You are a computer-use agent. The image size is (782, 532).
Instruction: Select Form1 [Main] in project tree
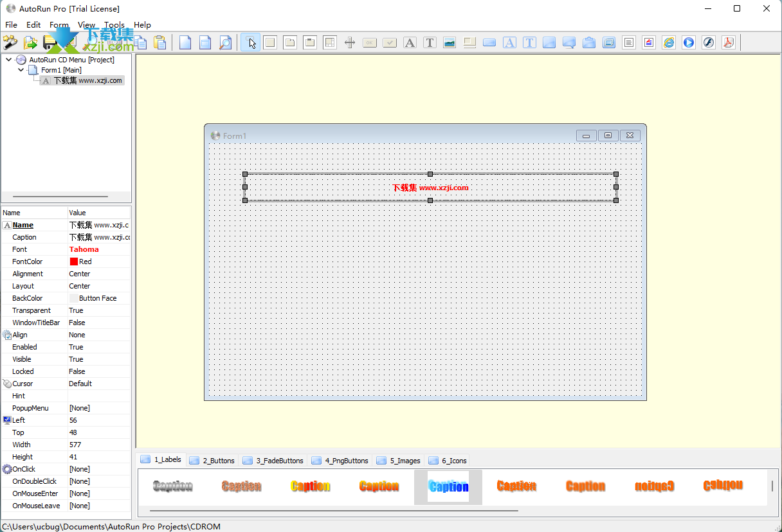coord(61,70)
